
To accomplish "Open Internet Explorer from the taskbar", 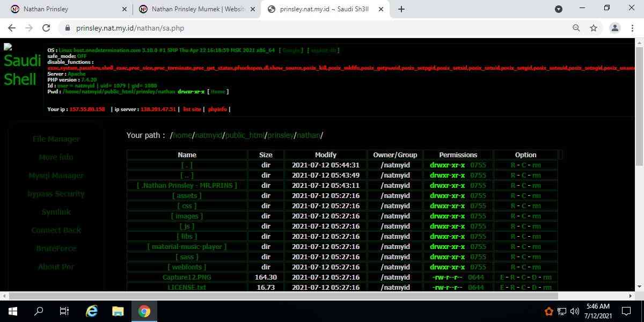I will point(92,311).
